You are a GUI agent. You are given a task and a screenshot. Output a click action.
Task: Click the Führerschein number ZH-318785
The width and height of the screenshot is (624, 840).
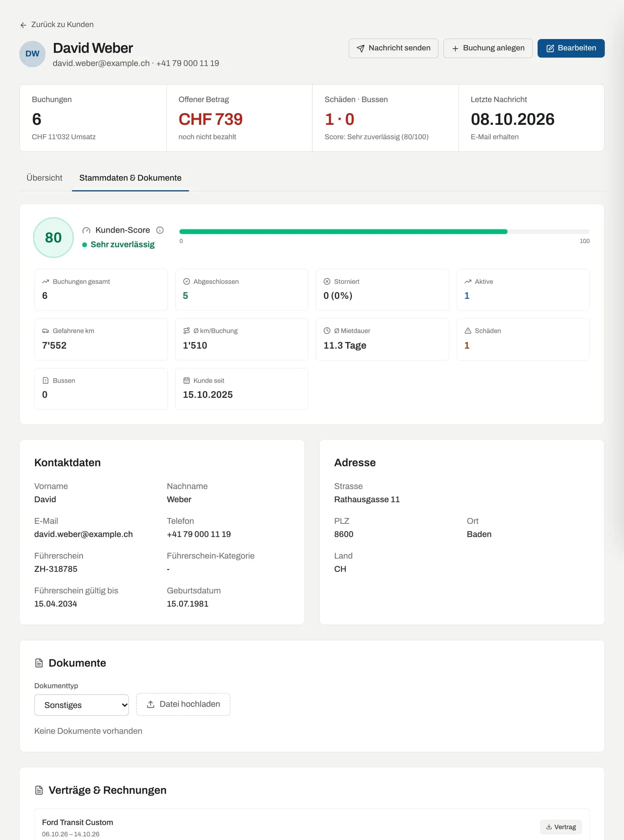click(x=56, y=569)
